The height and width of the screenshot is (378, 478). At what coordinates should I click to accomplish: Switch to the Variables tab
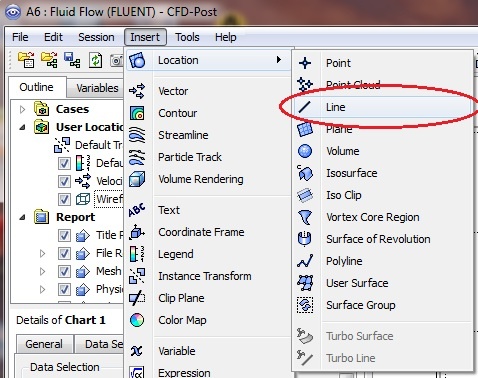click(x=97, y=88)
